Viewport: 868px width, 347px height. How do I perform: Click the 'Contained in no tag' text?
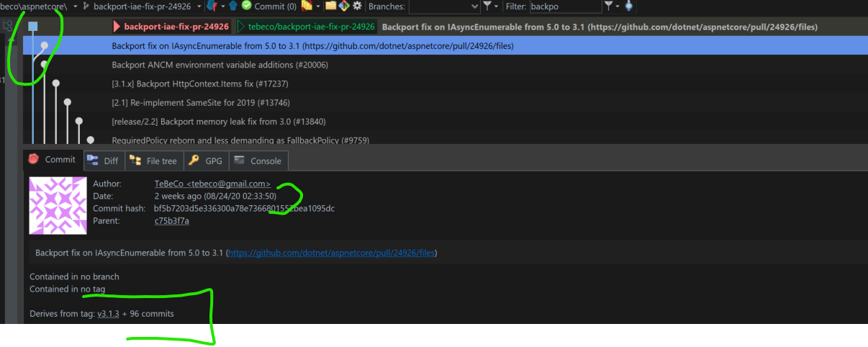pos(68,289)
